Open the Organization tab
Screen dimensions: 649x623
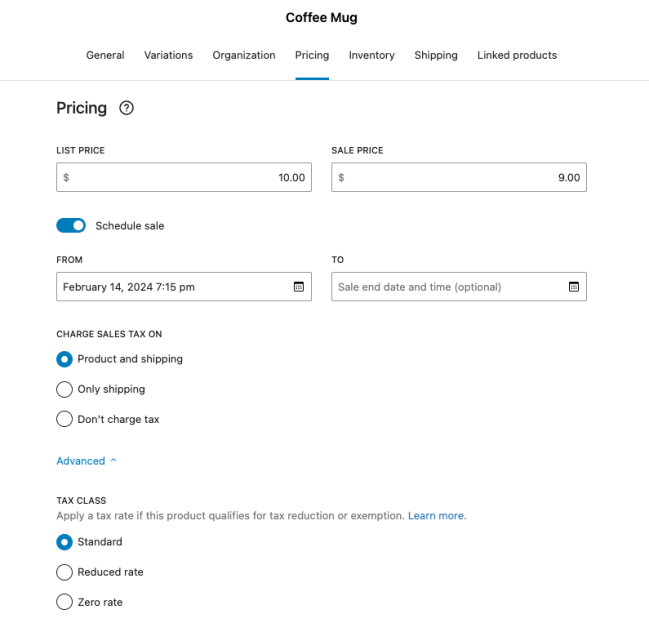(x=244, y=55)
